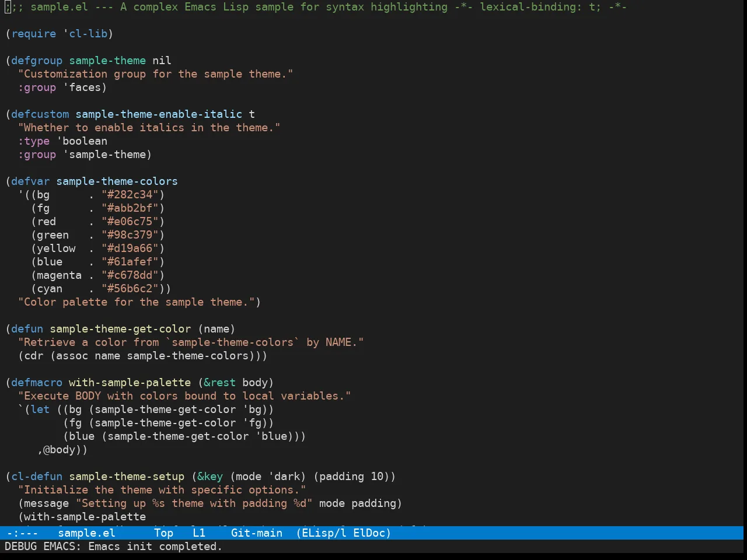Click the 'magenta' key in the palette
This screenshot has width=747, height=560.
pyautogui.click(x=60, y=275)
